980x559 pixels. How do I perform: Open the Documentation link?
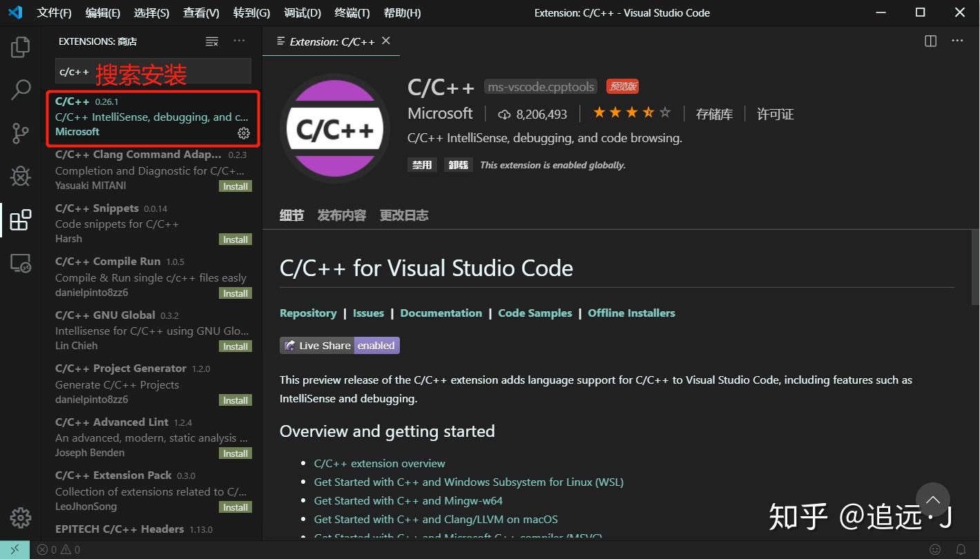[441, 313]
